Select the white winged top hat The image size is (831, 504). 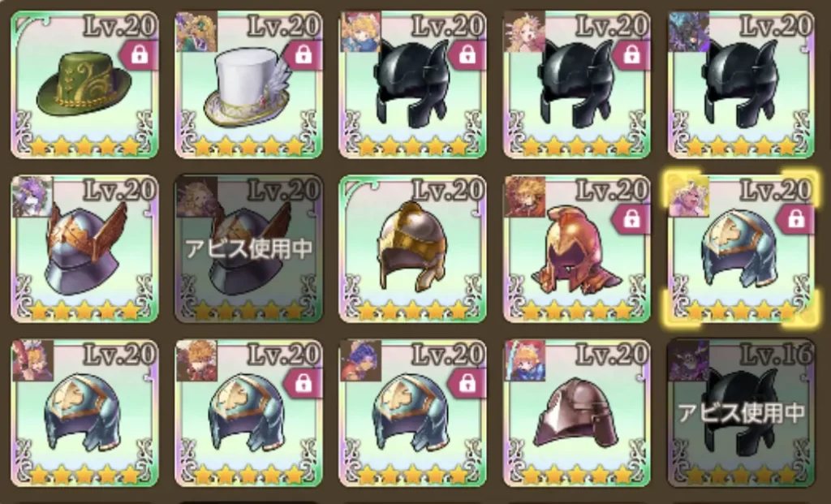[x=248, y=84]
